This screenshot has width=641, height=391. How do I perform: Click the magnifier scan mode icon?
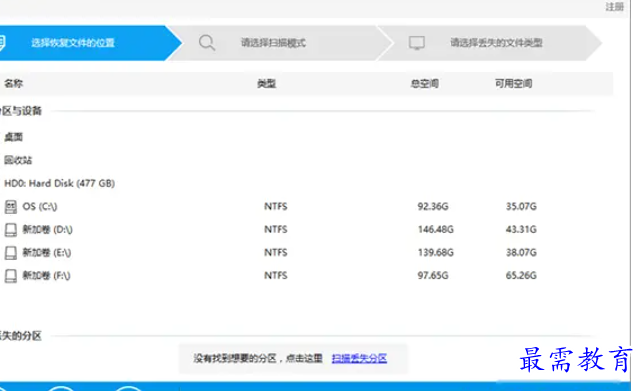pyautogui.click(x=207, y=43)
